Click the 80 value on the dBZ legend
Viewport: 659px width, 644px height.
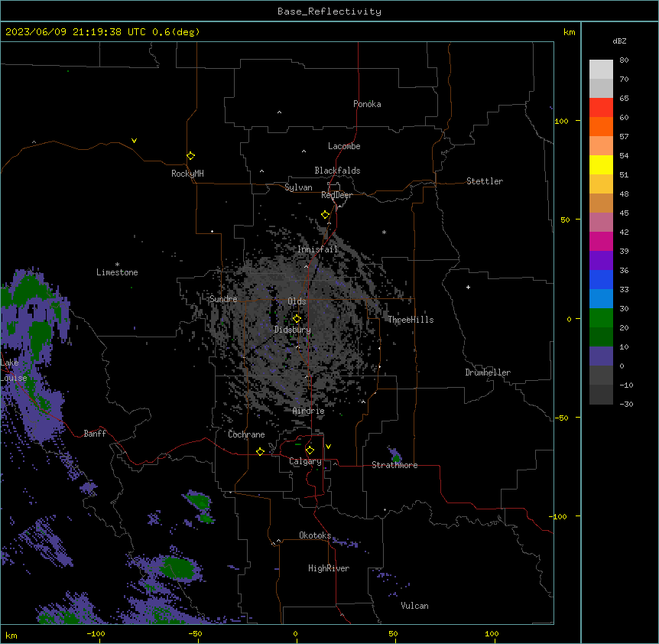click(x=624, y=60)
